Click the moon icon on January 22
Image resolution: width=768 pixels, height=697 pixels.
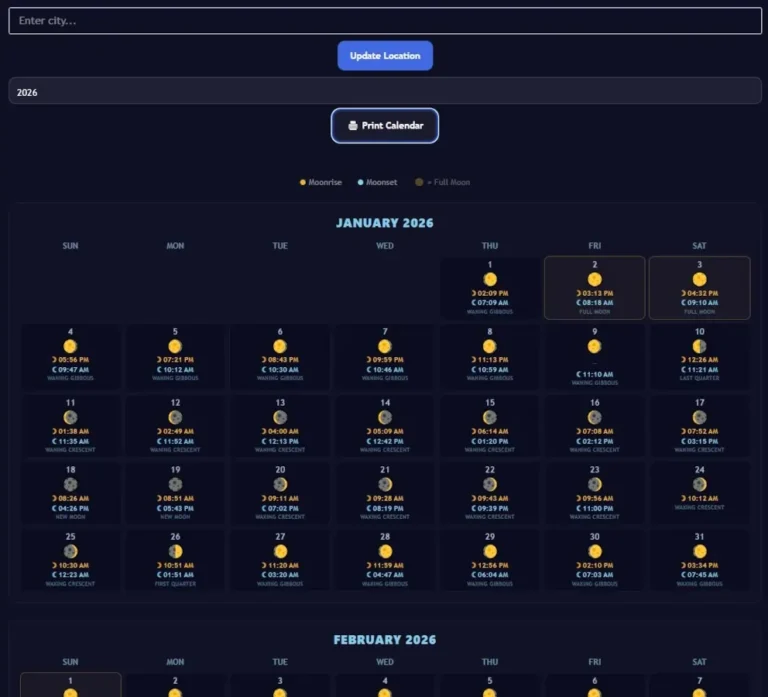(490, 484)
